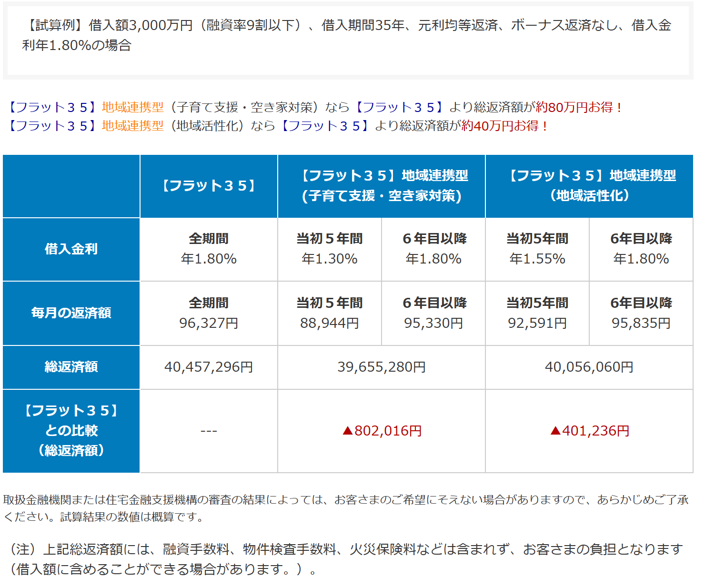Click the 【フラット３５】との比較 row header
This screenshot has width=705, height=588.
coord(71,431)
